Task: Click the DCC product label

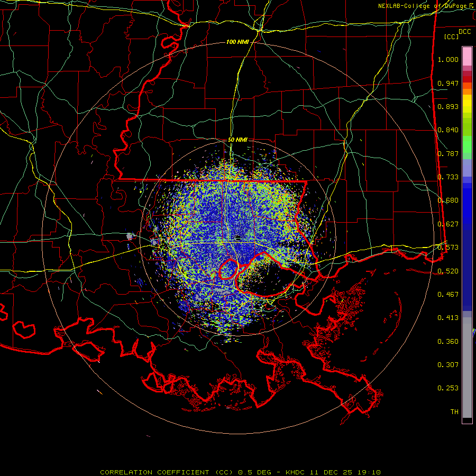Action: [464, 32]
